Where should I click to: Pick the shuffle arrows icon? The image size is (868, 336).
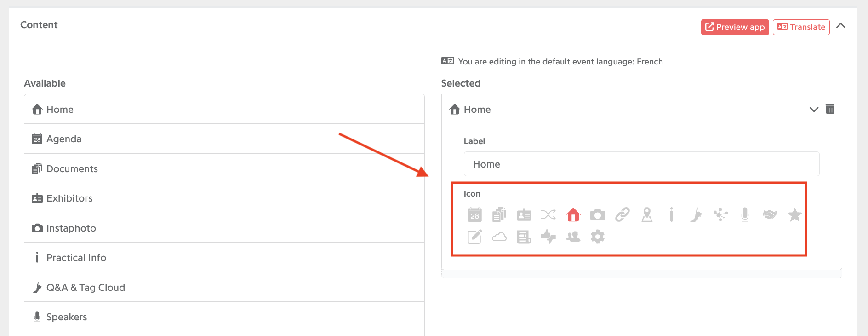[548, 214]
